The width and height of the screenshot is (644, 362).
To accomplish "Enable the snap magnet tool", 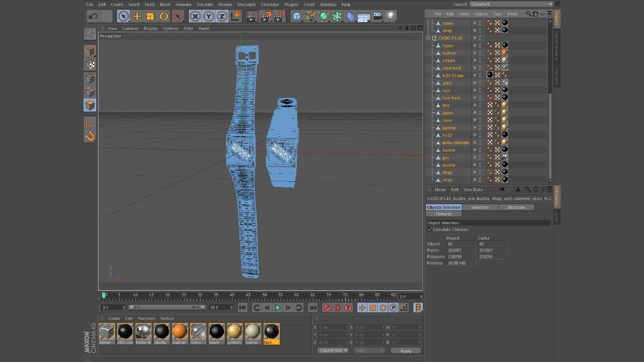I will pyautogui.click(x=90, y=136).
